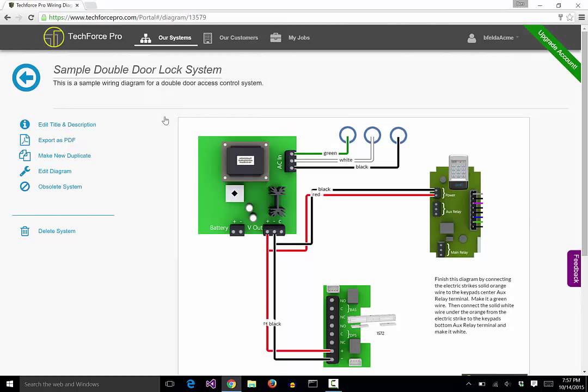Click the Edit Diagram link
The image size is (588, 392).
pos(55,171)
